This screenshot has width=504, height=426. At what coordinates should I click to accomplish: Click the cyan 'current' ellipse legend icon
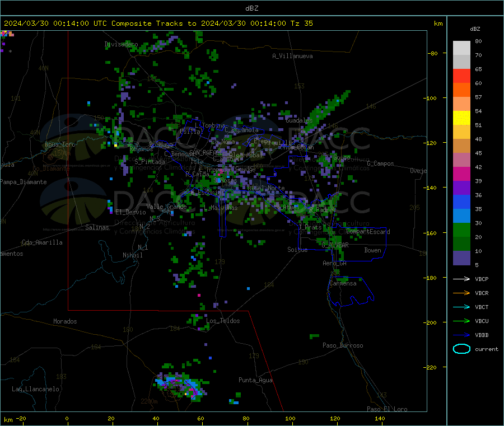click(461, 349)
